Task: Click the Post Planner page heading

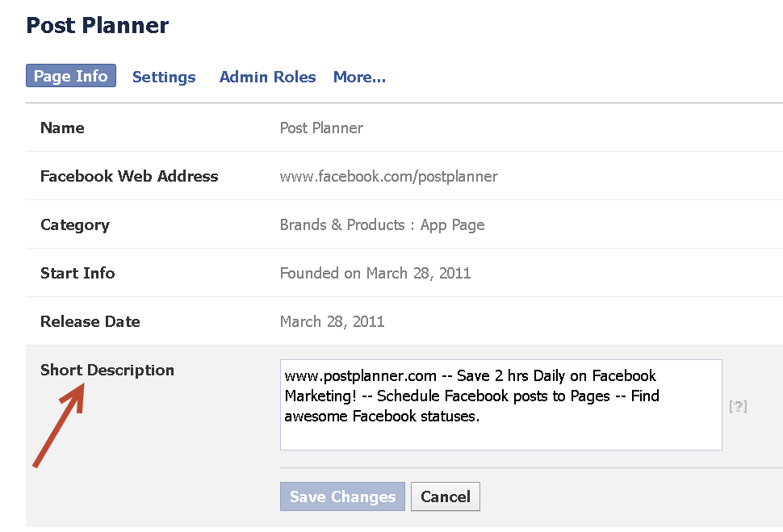Action: pos(97,25)
